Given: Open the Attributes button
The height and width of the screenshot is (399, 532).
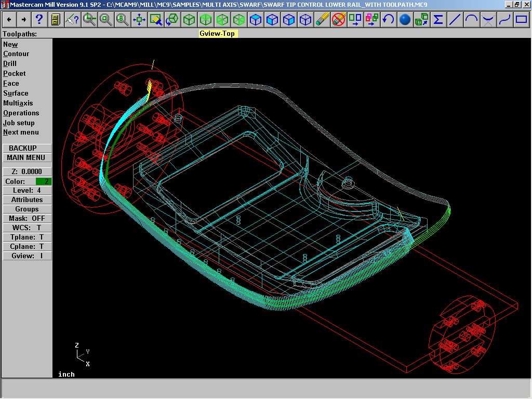Looking at the screenshot, I should 27,200.
